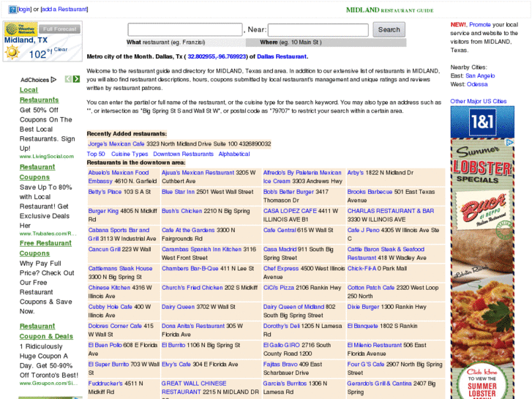Focus the Near location input field
Image resolution: width=532 pixels, height=399 pixels.
318,30
